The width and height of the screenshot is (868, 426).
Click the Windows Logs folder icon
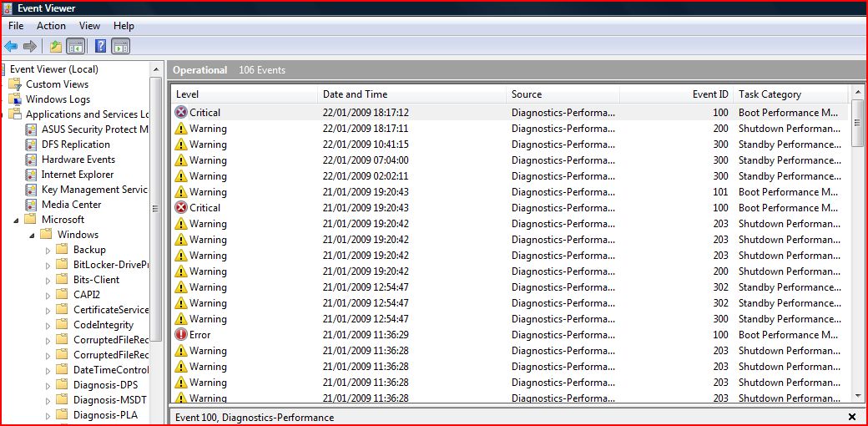(16, 99)
